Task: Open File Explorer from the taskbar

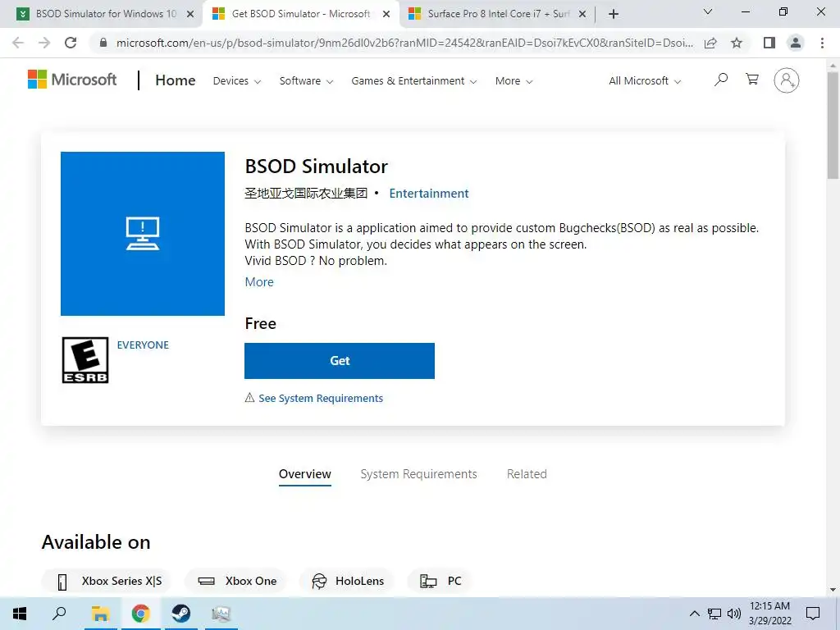Action: pyautogui.click(x=100, y=614)
